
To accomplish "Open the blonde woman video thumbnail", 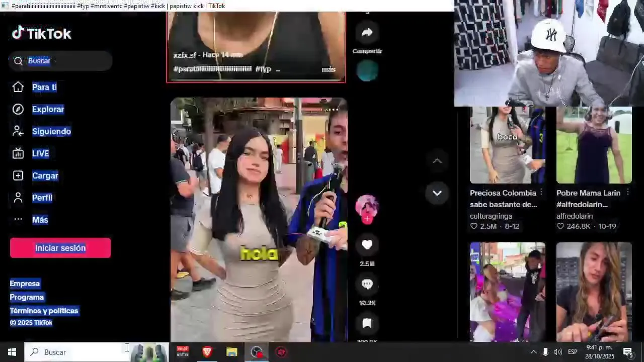I will click(x=594, y=292).
